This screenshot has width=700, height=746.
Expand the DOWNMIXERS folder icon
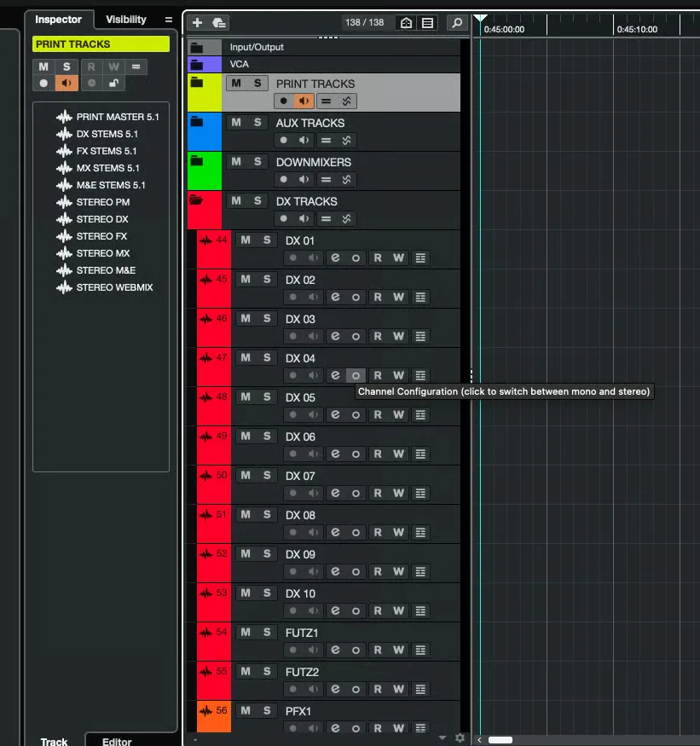coord(197,161)
